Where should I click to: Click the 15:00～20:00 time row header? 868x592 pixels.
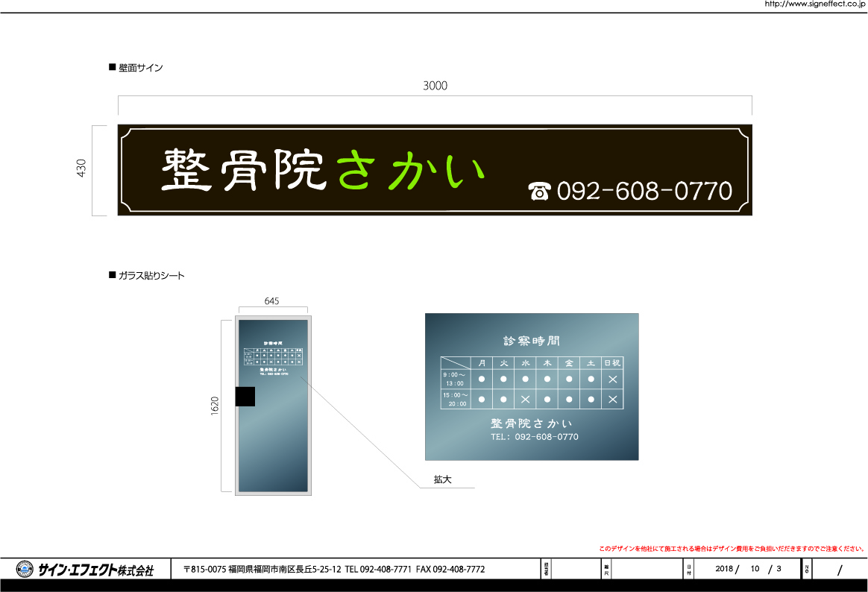point(454,400)
